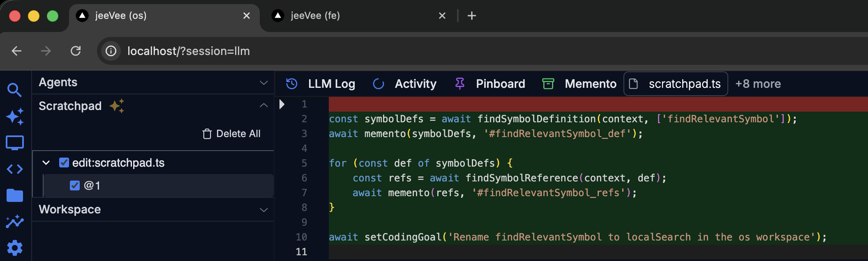Open the settings gear sidebar icon
The image size is (868, 261).
tap(15, 248)
